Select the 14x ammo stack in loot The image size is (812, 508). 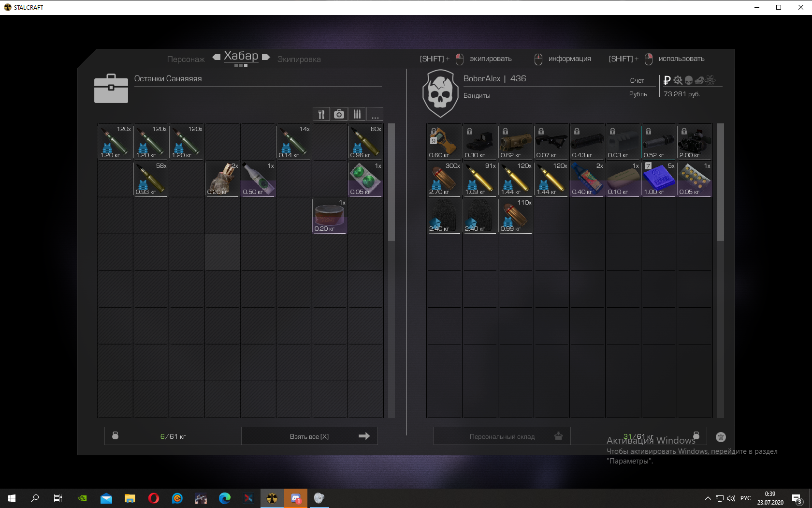point(294,142)
